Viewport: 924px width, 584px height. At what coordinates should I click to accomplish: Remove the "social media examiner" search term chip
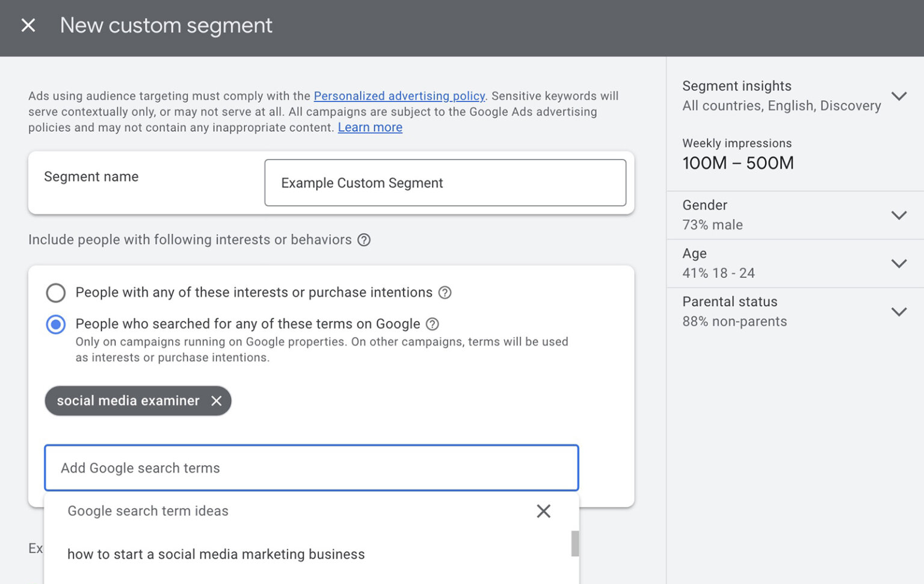coord(217,400)
